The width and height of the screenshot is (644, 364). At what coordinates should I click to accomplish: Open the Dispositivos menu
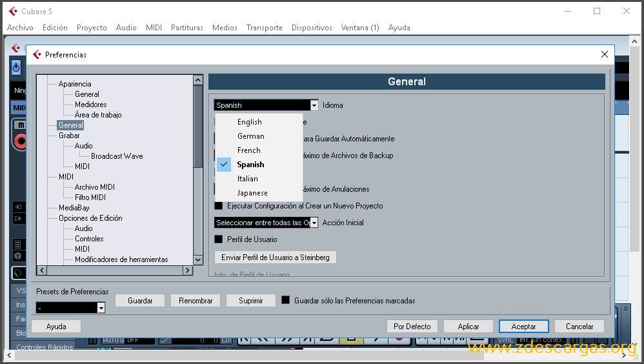pos(312,28)
